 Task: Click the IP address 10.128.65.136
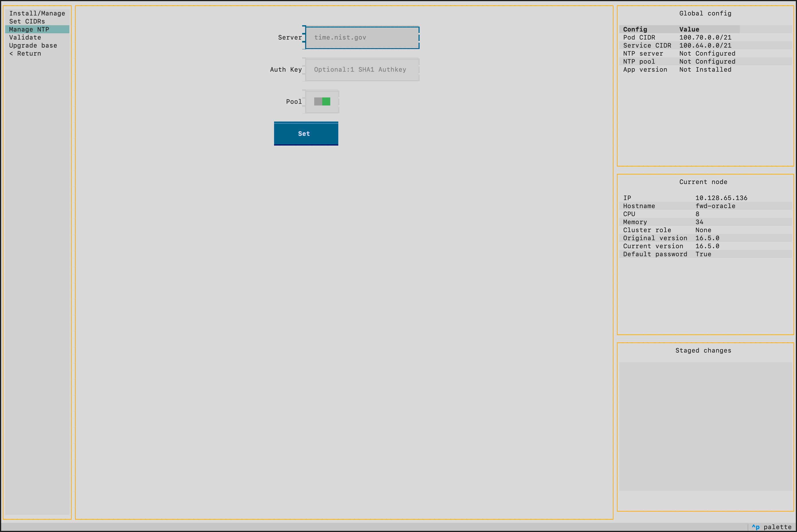coord(721,198)
